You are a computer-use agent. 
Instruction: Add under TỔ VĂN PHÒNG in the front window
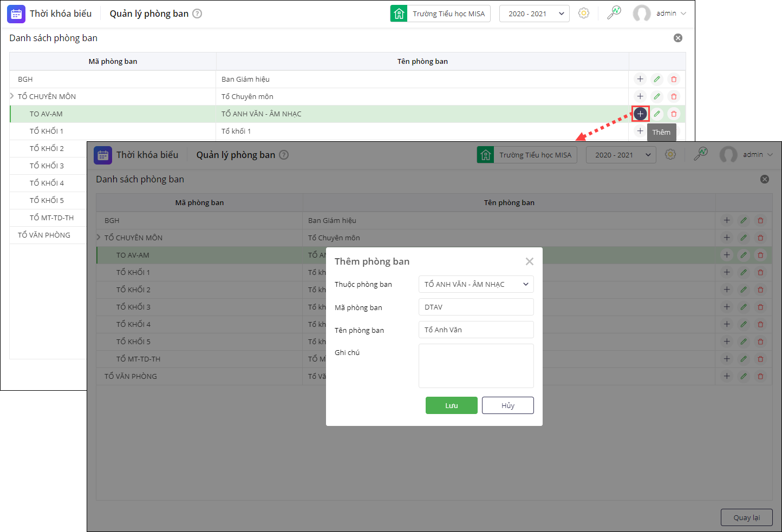click(727, 376)
